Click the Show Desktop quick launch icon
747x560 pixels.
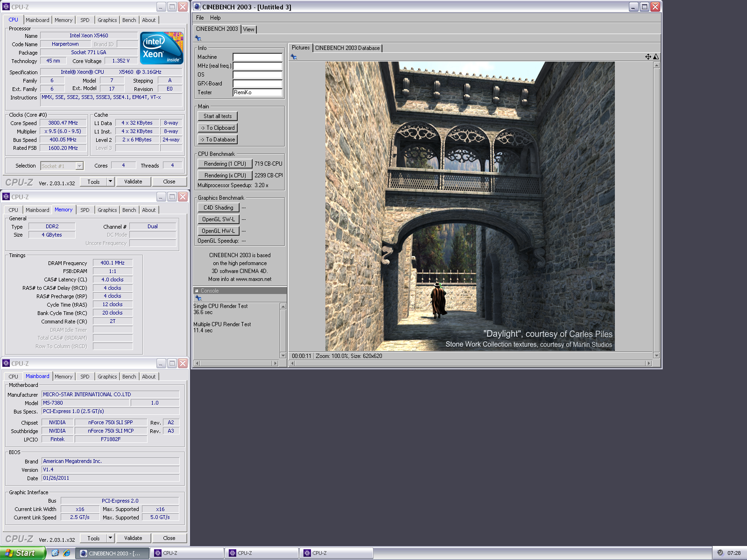[55, 553]
